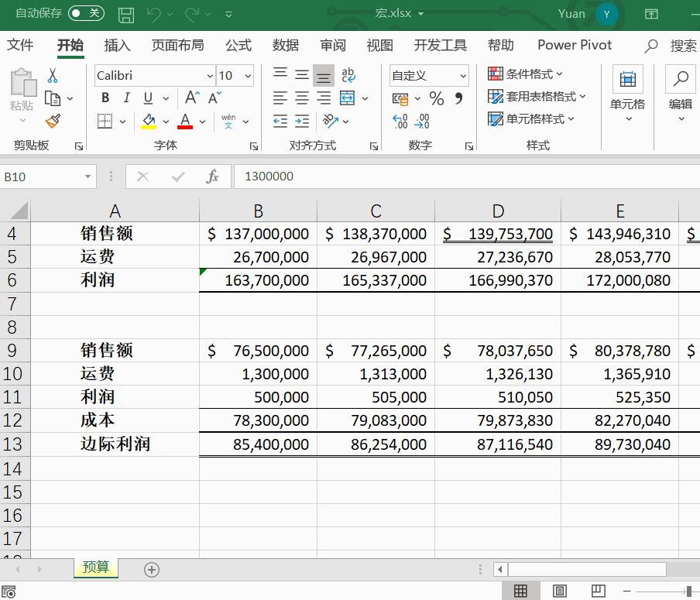The width and height of the screenshot is (700, 600).
Task: Toggle underline formatting
Action: (146, 98)
